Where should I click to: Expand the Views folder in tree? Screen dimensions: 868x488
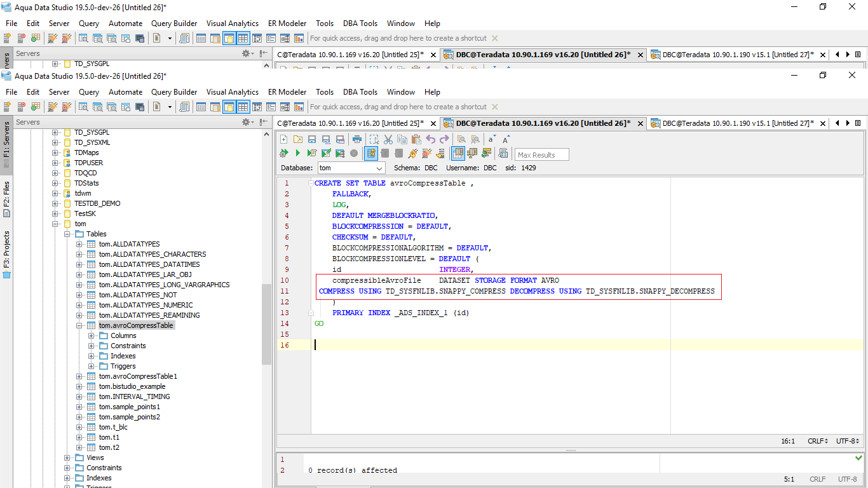(x=67, y=457)
